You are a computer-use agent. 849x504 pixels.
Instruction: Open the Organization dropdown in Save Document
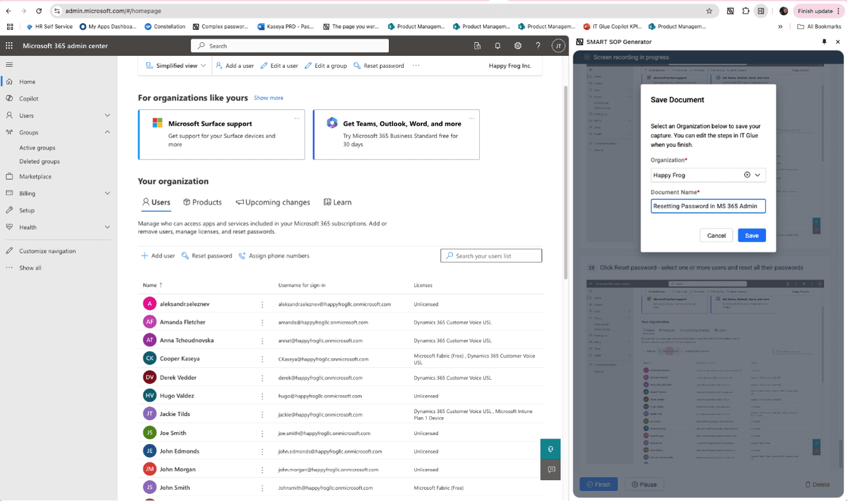tap(758, 175)
